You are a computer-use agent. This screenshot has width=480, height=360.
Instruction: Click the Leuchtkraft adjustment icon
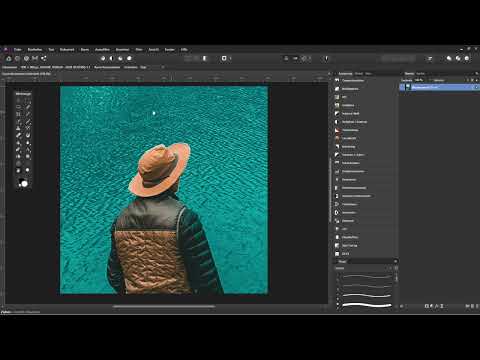click(337, 138)
